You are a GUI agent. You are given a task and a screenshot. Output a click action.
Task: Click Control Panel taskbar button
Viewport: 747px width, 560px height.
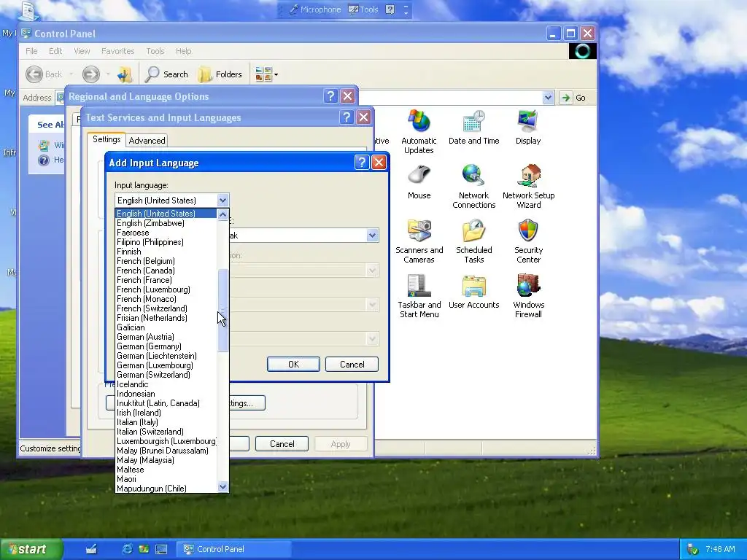[x=233, y=549]
